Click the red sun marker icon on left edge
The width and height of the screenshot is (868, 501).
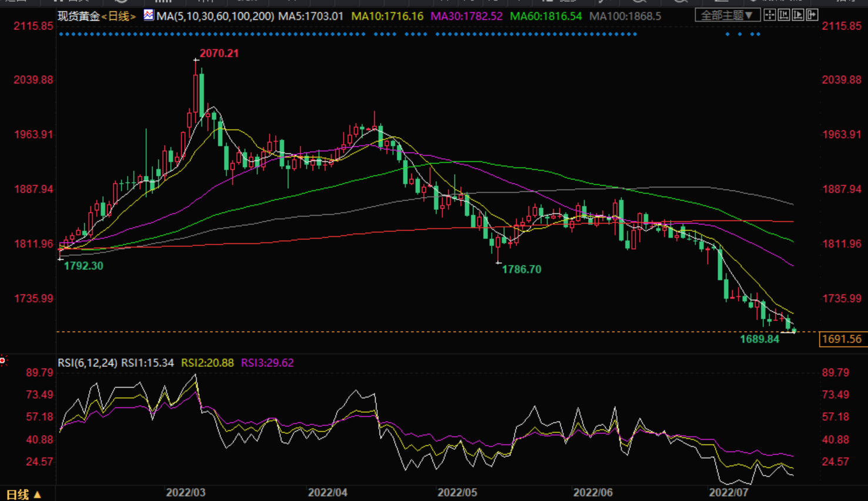[x=3, y=360]
